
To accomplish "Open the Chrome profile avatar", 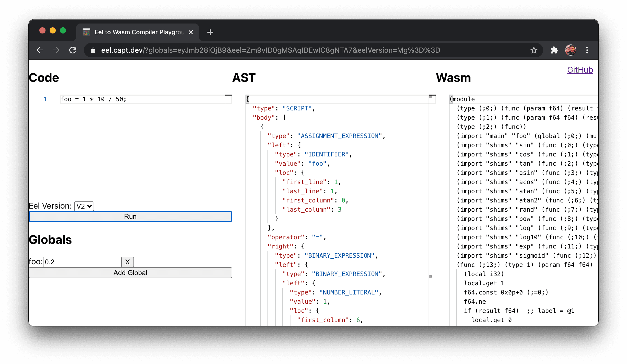I will [570, 50].
